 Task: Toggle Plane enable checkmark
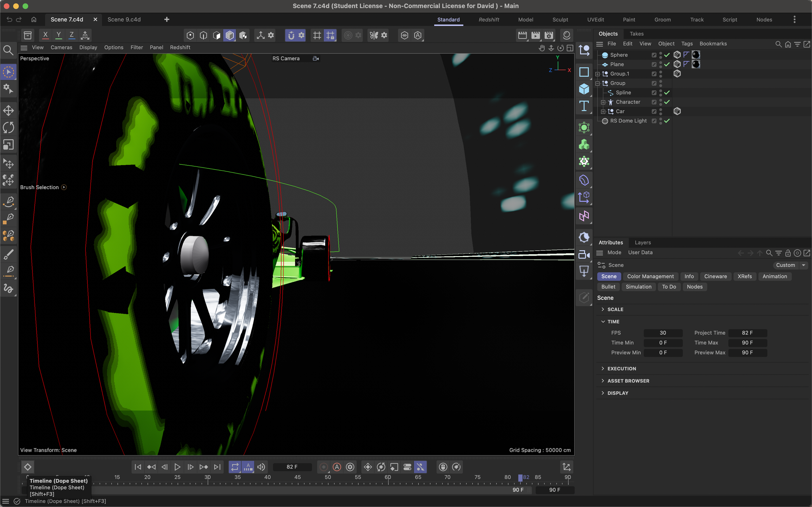[667, 64]
